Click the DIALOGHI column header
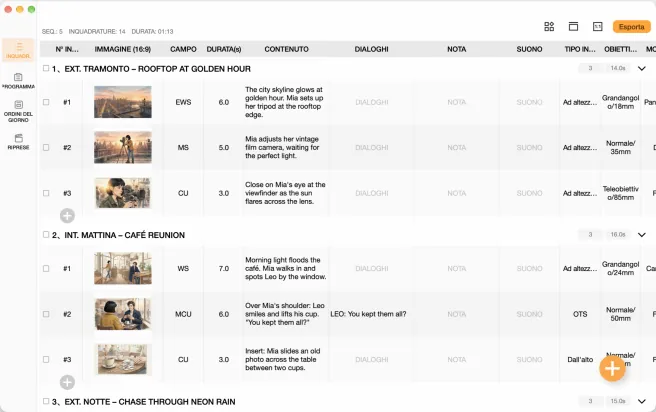 click(372, 49)
